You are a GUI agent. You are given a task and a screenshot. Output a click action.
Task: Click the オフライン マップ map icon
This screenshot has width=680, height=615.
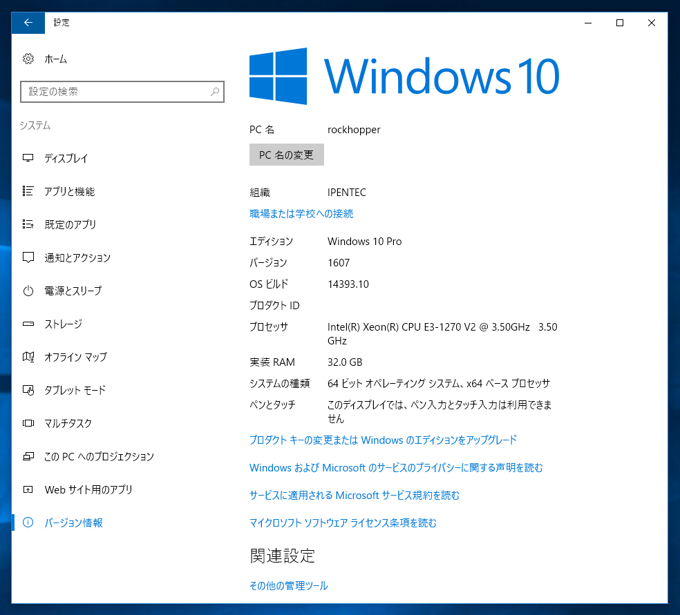28,357
